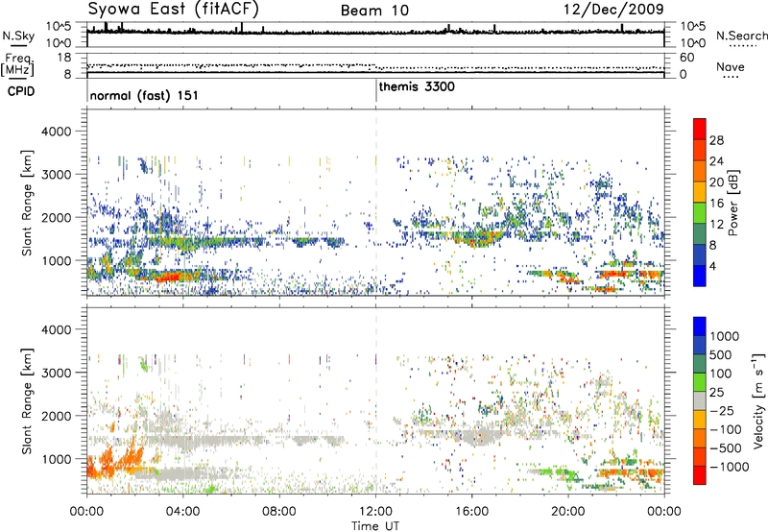Select the "CPID" row label
Viewport: 768px width, 532px height.
[x=21, y=91]
